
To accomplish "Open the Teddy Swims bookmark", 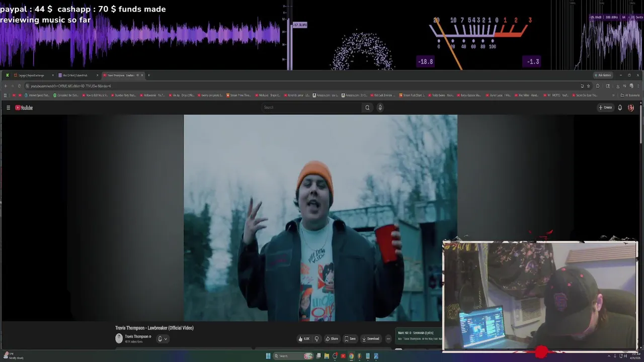I will click(441, 95).
